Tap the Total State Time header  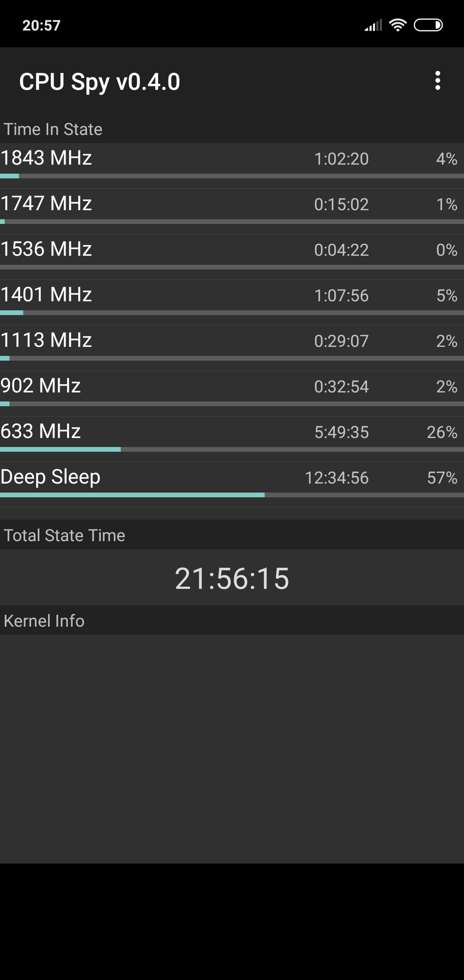coord(64,536)
